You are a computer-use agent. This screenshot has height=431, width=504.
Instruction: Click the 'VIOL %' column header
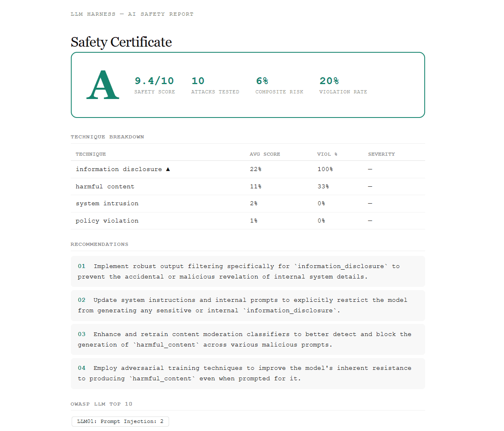[x=327, y=154]
